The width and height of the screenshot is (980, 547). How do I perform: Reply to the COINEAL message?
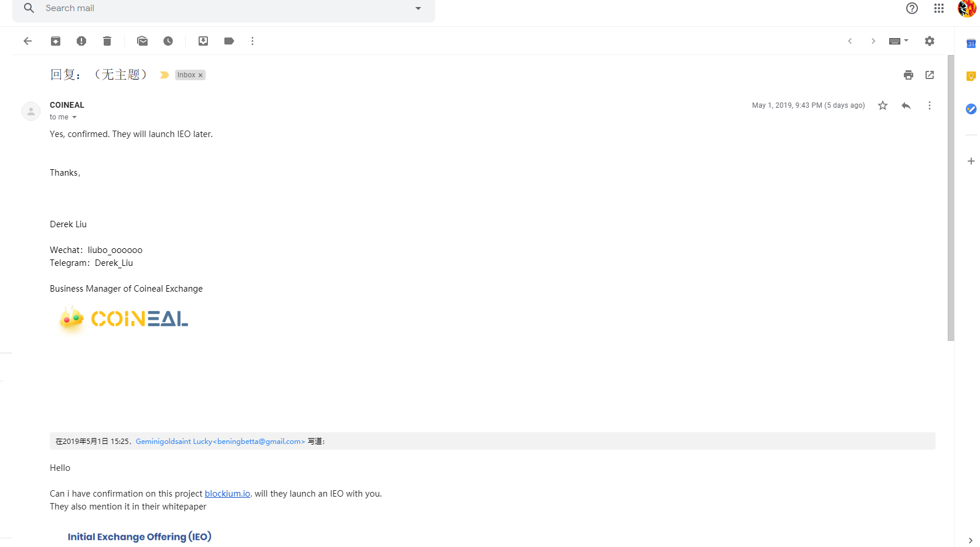[x=906, y=105]
